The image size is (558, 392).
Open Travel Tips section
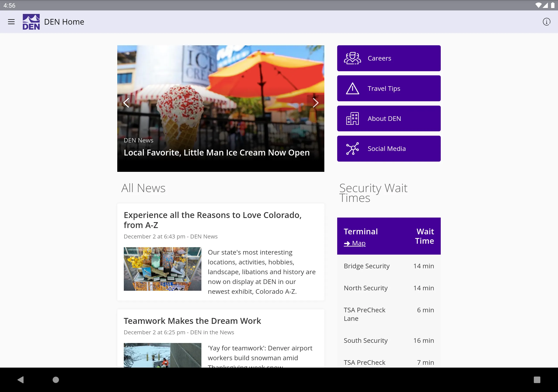pyautogui.click(x=389, y=88)
